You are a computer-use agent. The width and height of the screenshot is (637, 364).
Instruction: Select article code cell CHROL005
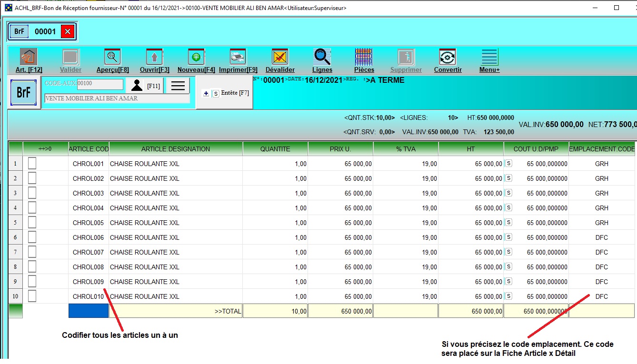(x=89, y=223)
